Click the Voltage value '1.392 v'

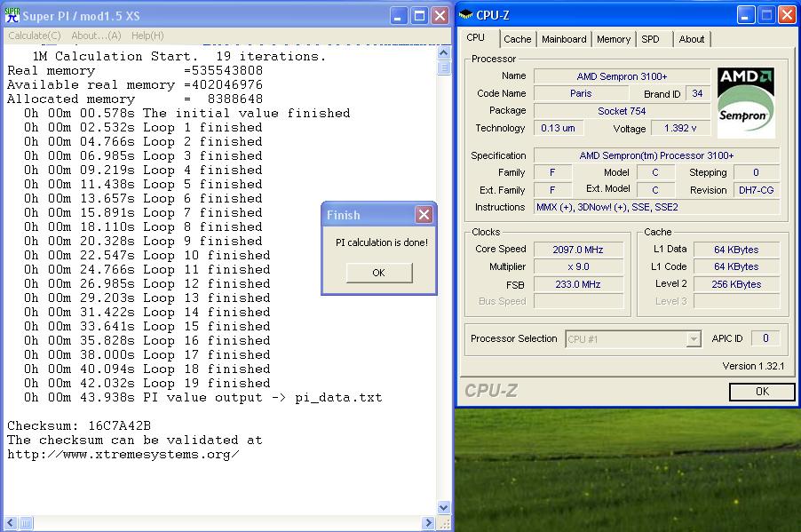coord(680,128)
